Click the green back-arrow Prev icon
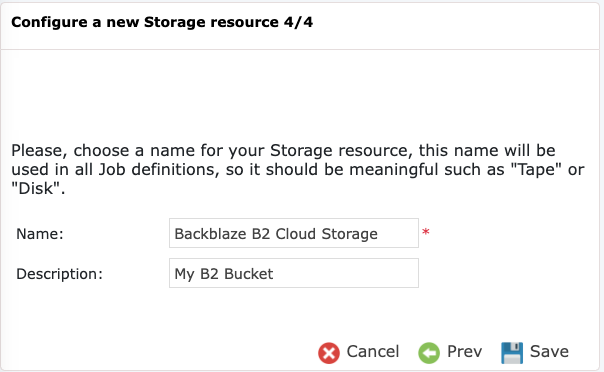This screenshot has height=372, width=604. click(429, 353)
